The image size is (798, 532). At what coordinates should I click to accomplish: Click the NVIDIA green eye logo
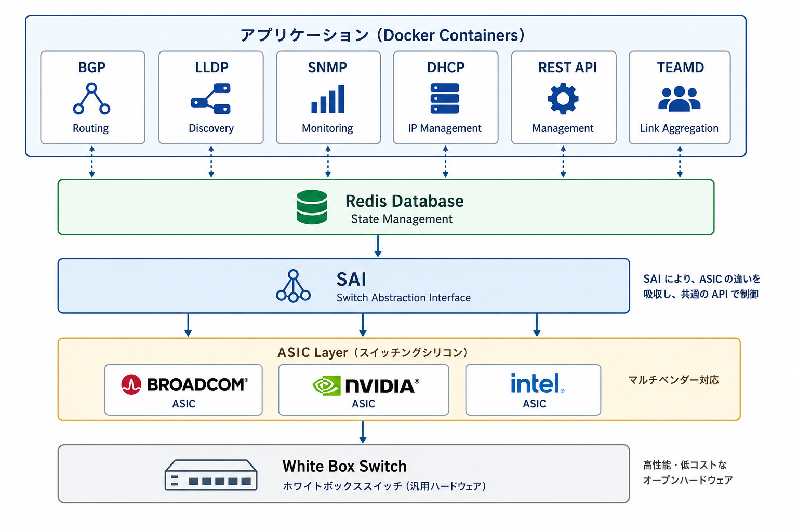point(326,385)
